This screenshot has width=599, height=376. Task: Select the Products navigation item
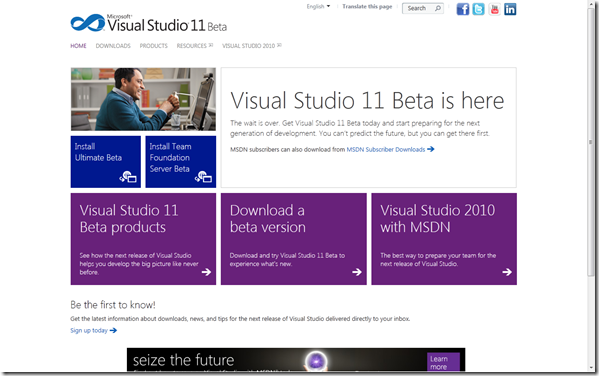coord(154,46)
